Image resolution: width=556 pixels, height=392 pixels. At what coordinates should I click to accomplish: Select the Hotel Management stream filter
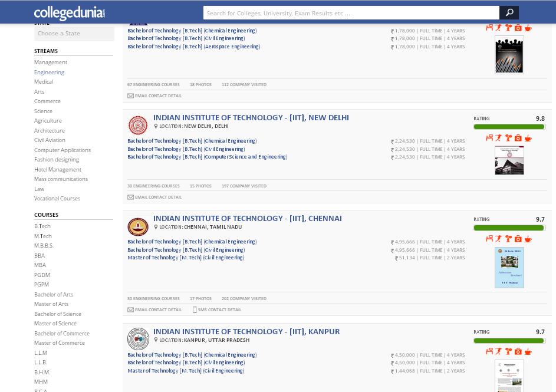[58, 170]
